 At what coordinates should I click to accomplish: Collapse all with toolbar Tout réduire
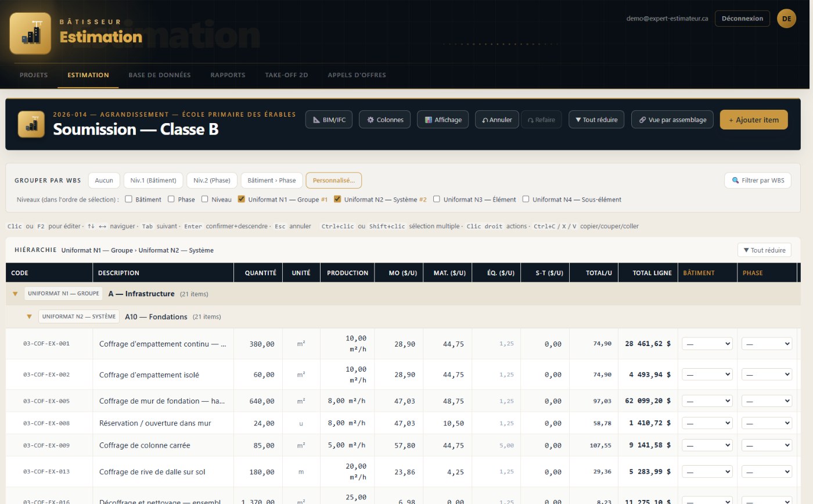pos(596,120)
